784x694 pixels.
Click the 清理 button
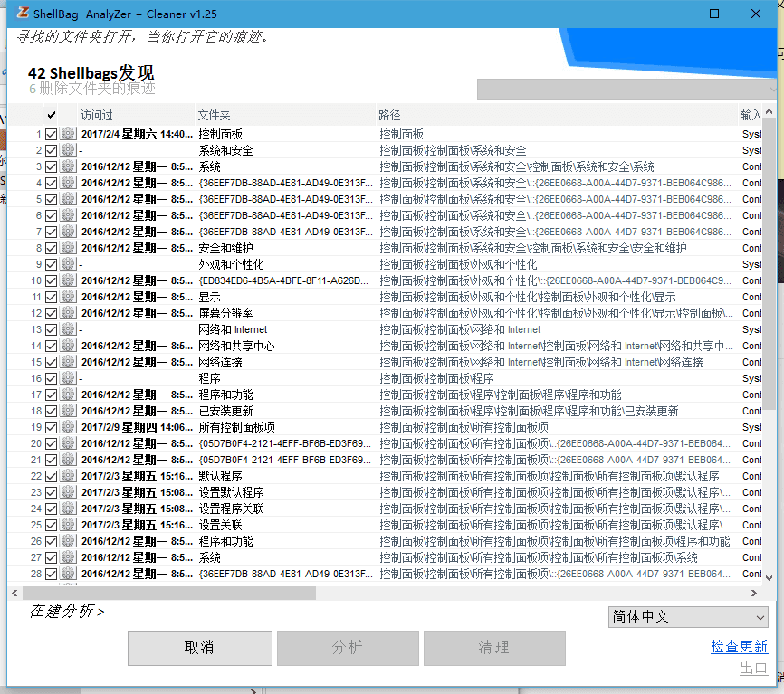(x=494, y=648)
